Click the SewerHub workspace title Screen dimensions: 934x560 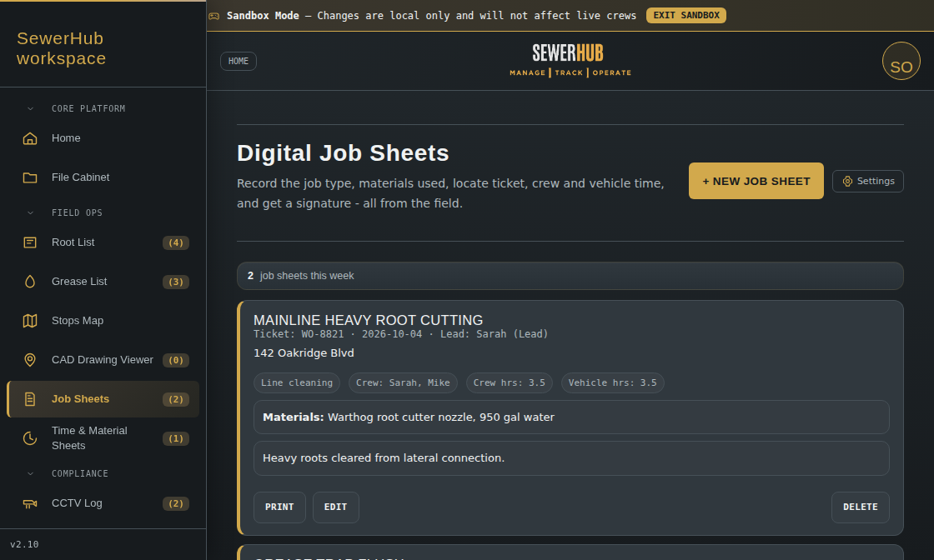point(62,48)
